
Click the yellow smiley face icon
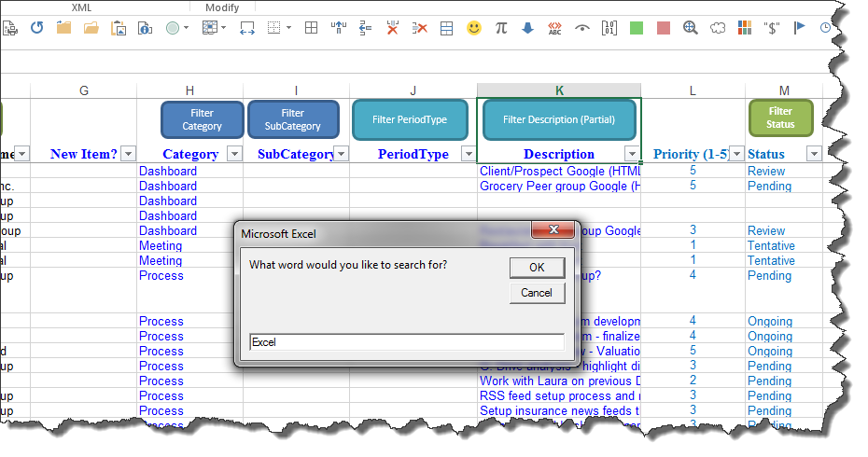(x=474, y=28)
